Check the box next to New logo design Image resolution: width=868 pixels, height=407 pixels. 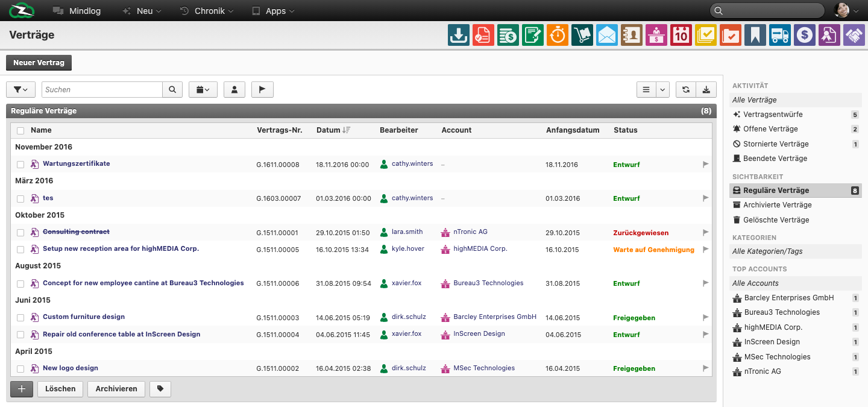pos(20,368)
